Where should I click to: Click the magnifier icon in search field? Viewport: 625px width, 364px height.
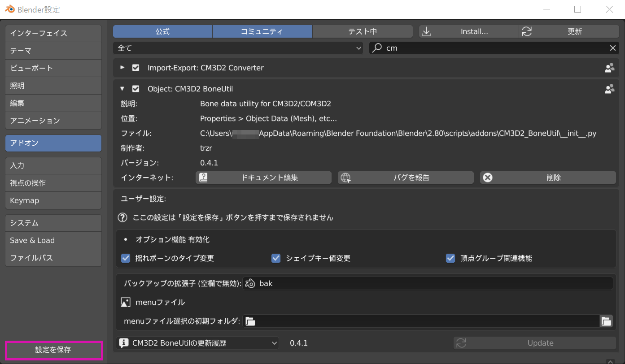(378, 48)
